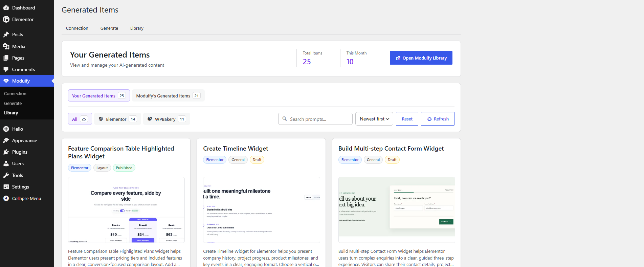Viewport: 644px width, 267px height.
Task: Click the Dashboard gauge icon
Action: (6, 8)
